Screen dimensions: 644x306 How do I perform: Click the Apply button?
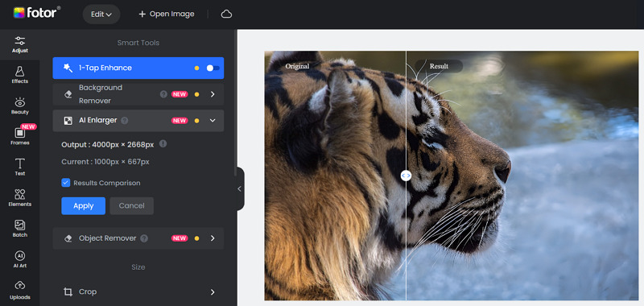pos(84,206)
